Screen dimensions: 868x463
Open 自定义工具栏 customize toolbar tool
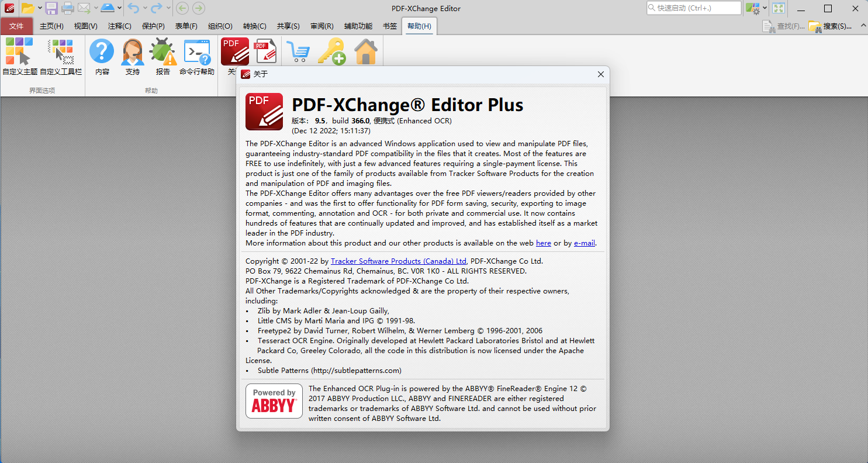61,57
